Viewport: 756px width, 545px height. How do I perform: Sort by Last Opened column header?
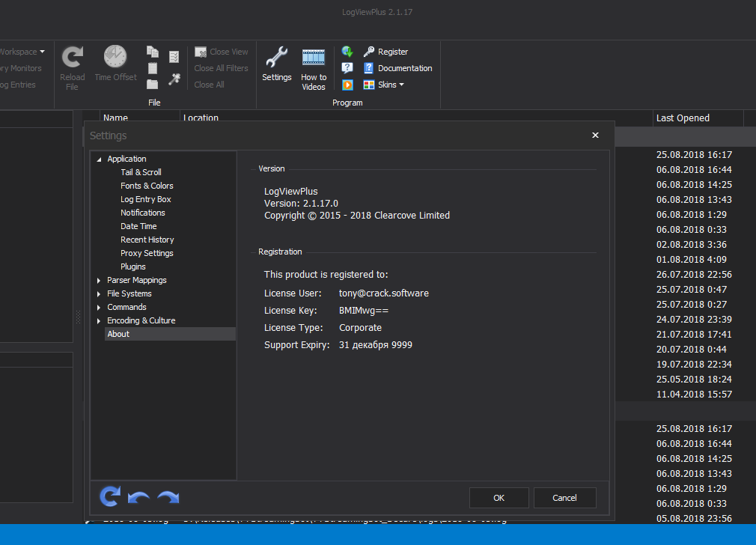click(698, 118)
